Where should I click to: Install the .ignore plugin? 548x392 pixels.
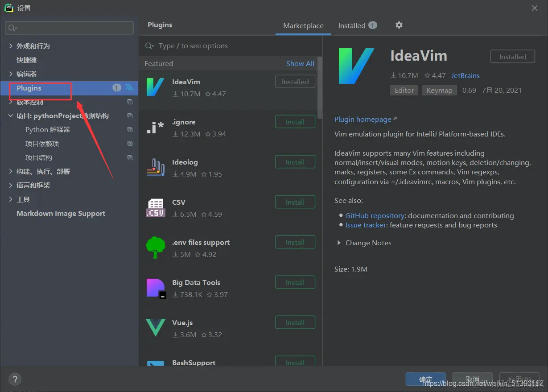coord(295,122)
